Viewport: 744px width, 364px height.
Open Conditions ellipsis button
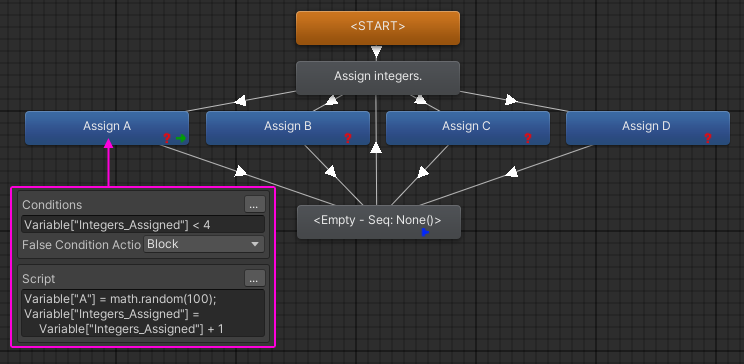click(255, 205)
